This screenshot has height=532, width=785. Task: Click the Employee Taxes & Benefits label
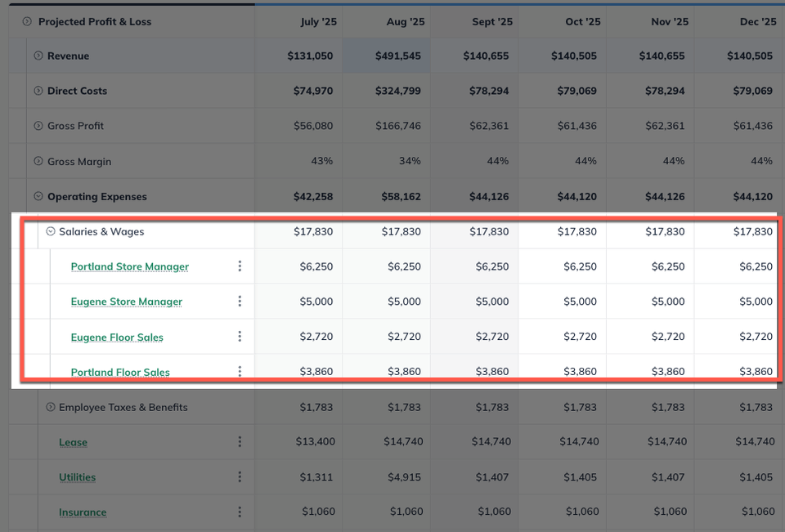point(123,407)
